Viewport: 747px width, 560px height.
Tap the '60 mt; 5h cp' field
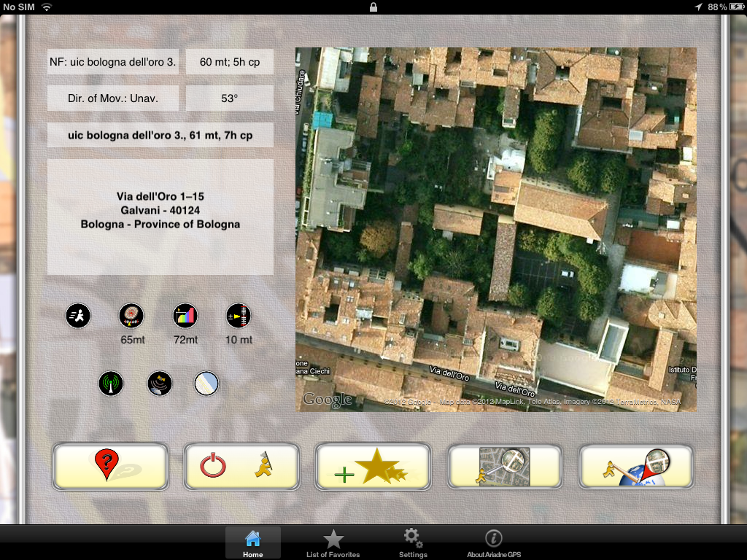tap(230, 62)
